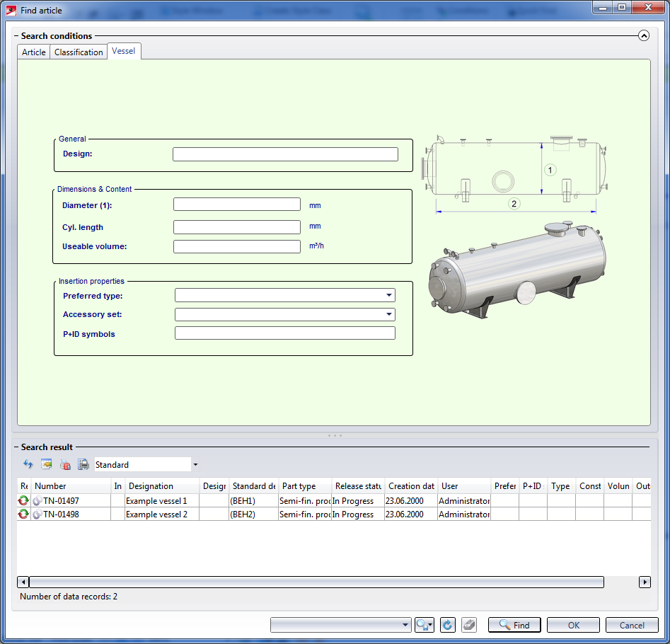This screenshot has width=670, height=644.
Task: Expand the Accessory set dropdown
Action: 389,314
